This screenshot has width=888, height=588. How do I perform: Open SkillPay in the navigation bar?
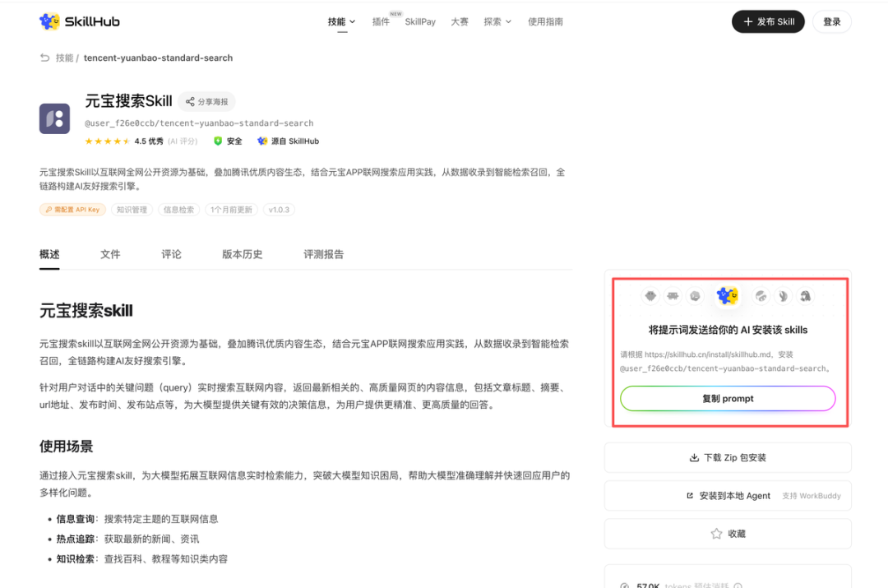coord(420,21)
